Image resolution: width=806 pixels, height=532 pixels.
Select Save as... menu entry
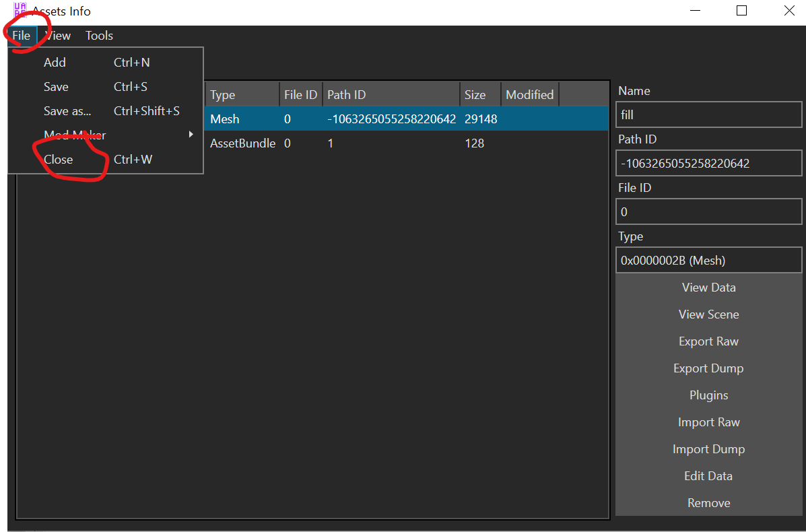[106, 111]
